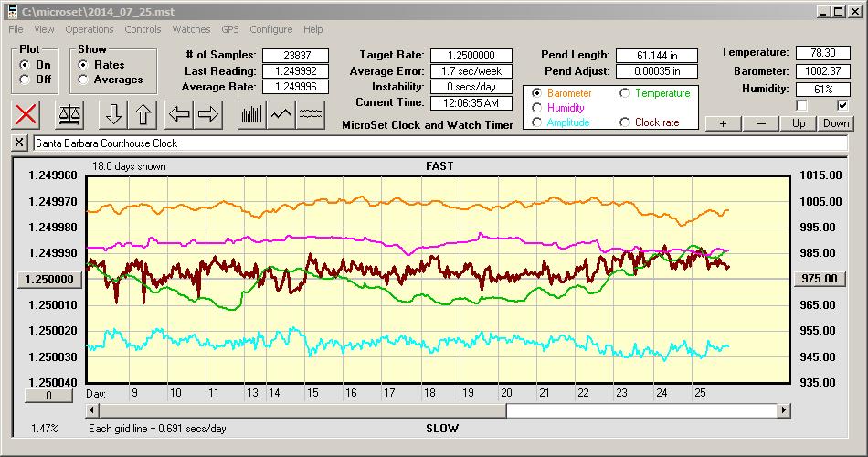Click the Pend Length field
The height and width of the screenshot is (457, 868).
click(657, 56)
